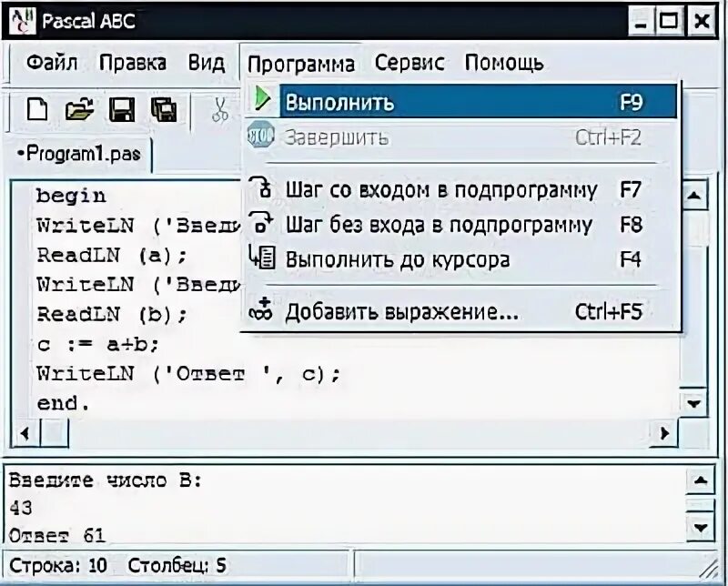Click status bar 'Строка: 10' indicator
The image size is (728, 586).
click(58, 566)
